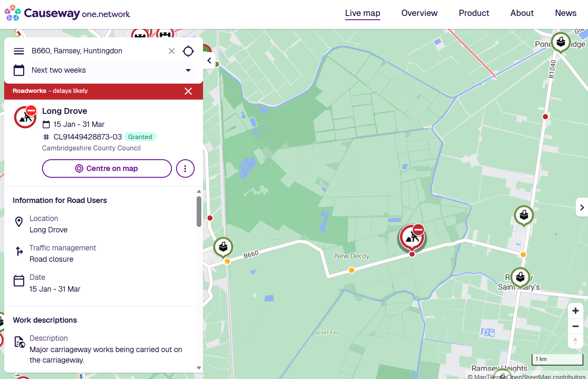
Task: Go to the Product page
Action: pyautogui.click(x=474, y=13)
